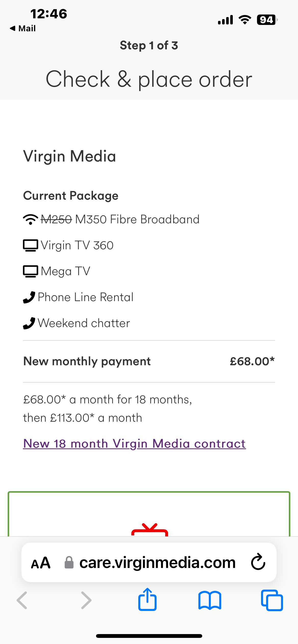Tap the New monthly payment £68.00 amount
298x644 pixels.
point(252,361)
